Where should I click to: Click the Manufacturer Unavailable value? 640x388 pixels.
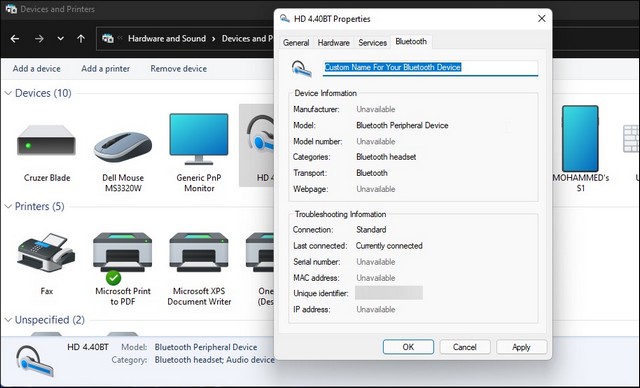(x=376, y=109)
